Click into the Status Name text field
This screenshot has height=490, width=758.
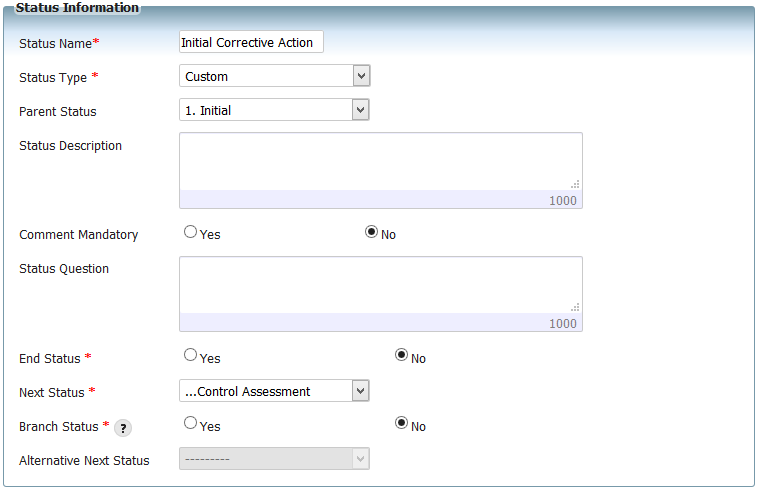point(251,42)
